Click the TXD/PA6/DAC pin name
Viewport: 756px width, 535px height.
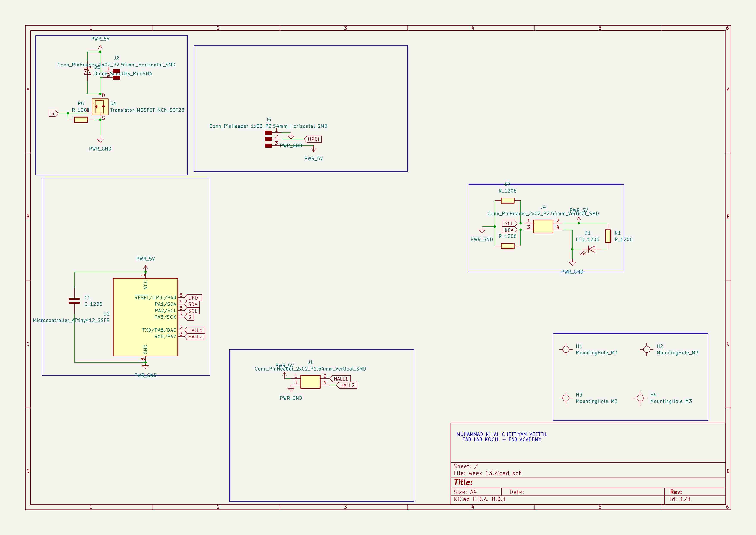159,330
